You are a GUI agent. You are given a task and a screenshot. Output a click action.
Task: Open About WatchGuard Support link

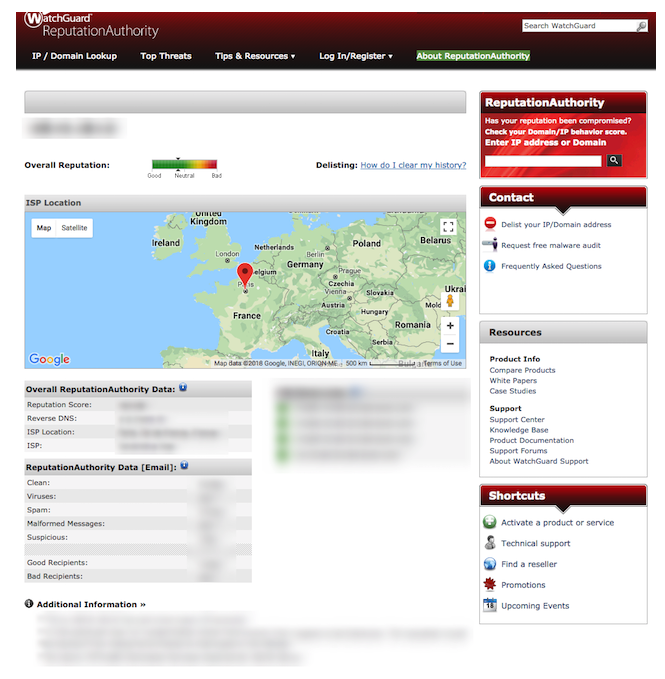coord(539,461)
